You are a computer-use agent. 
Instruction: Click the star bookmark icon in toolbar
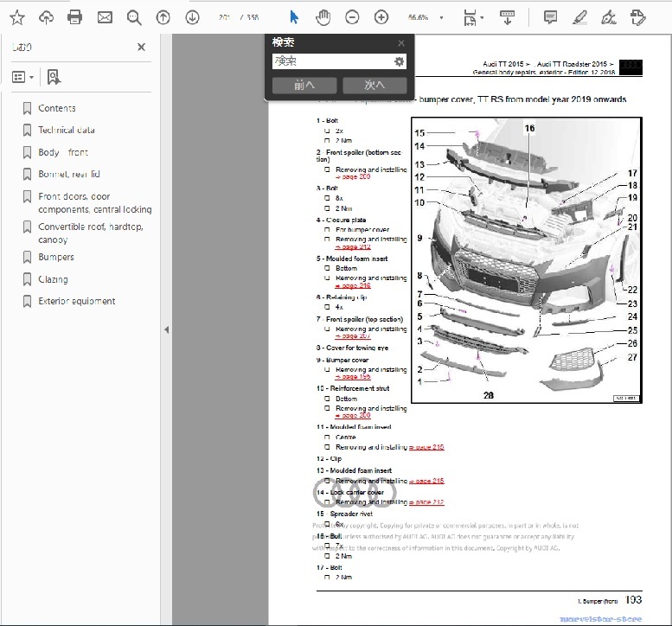tap(17, 17)
